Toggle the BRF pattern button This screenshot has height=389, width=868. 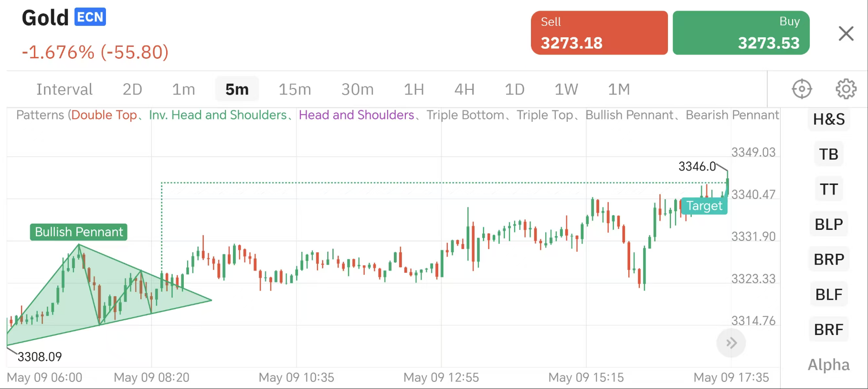point(829,329)
